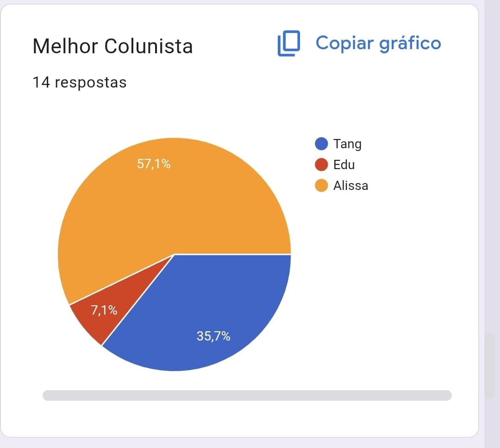Click the Alissa legend label
500x448 pixels.
tap(350, 185)
